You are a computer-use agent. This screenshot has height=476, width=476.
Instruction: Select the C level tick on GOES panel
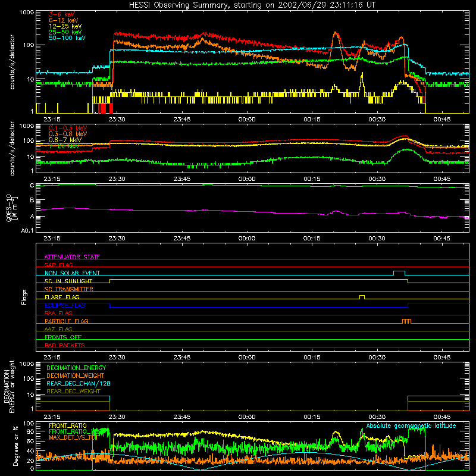click(32, 186)
